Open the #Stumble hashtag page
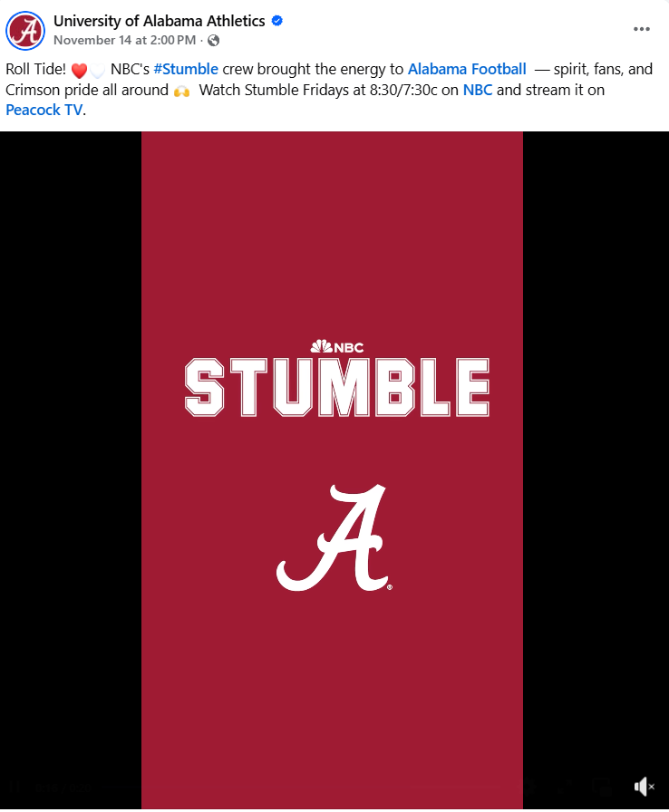Viewport: 669px width, 812px height. (x=186, y=69)
